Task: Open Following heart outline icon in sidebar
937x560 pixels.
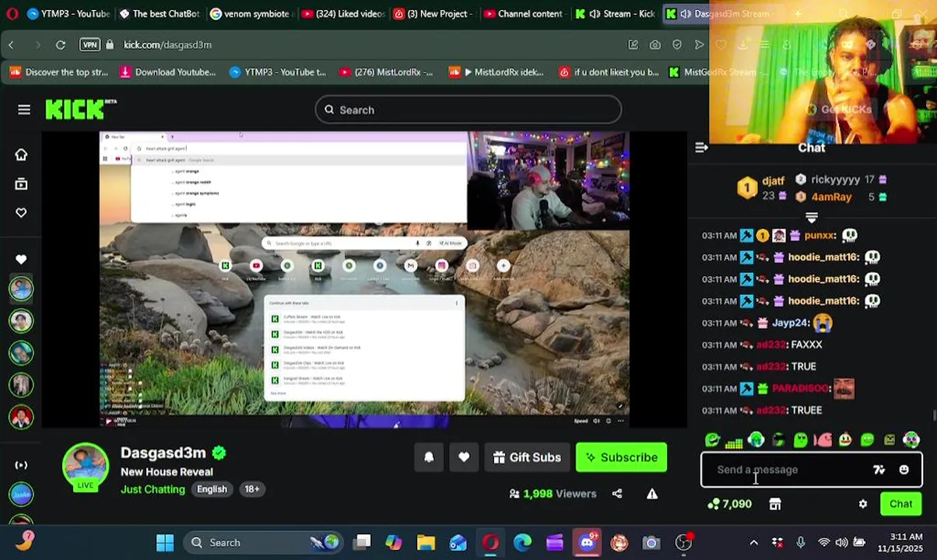Action: click(21, 213)
